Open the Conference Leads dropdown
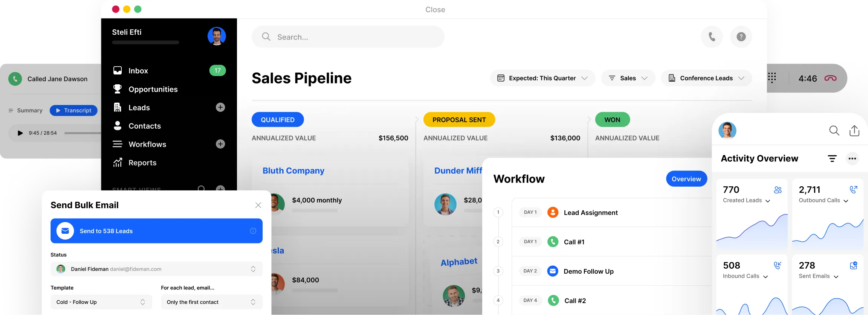868x315 pixels. pyautogui.click(x=706, y=78)
